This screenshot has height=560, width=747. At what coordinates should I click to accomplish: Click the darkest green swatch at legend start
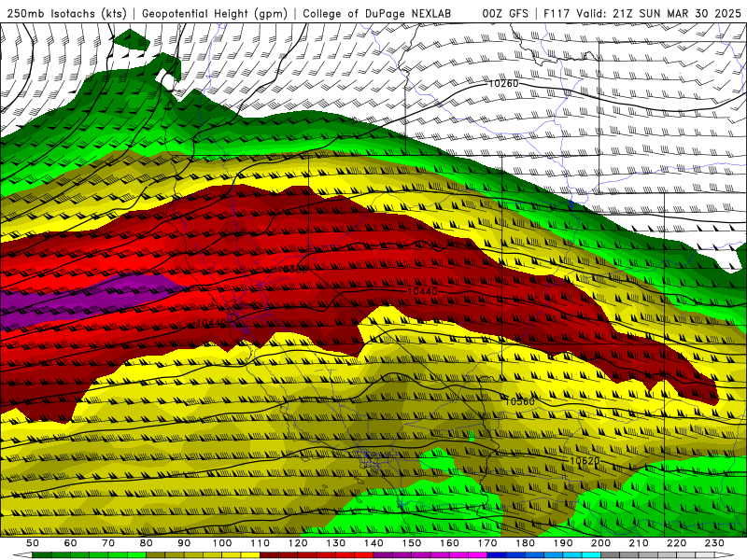pyautogui.click(x=42, y=555)
